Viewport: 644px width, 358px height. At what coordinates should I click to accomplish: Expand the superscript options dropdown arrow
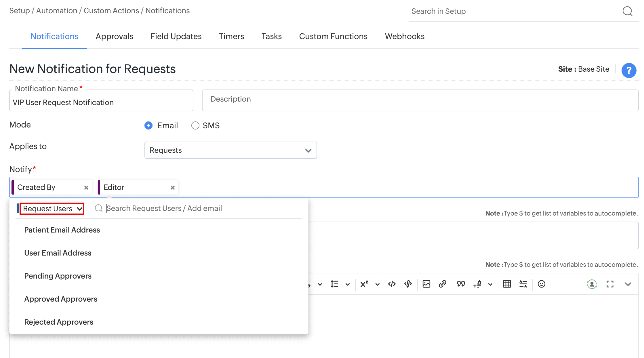pyautogui.click(x=377, y=284)
